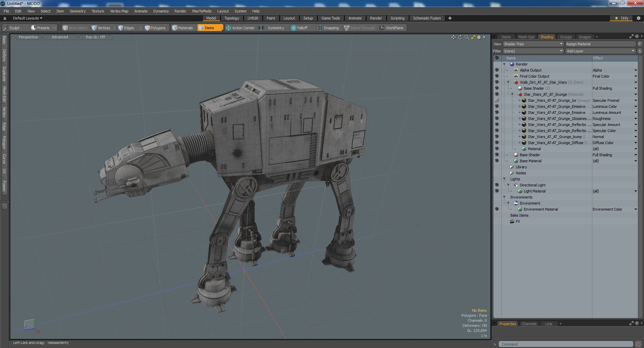
Task: Click the Advanced shading button
Action: (x=60, y=37)
